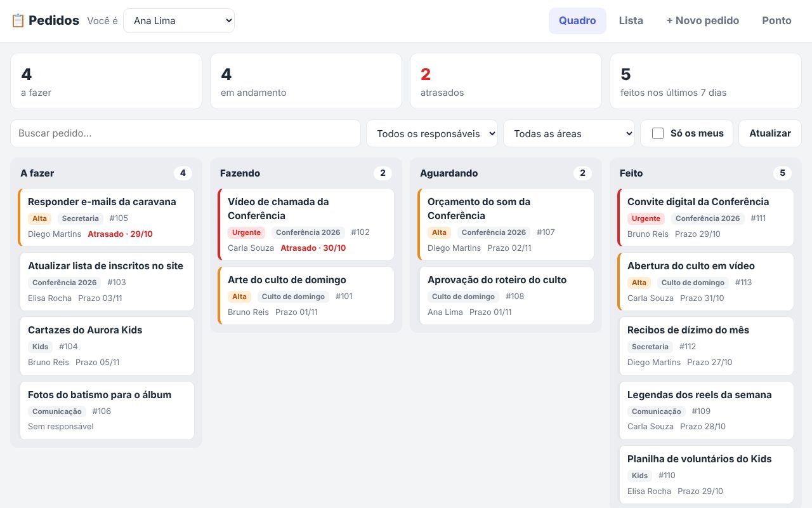Expand the "Todos os responsáveis" filter
This screenshot has width=812, height=508.
[x=432, y=133]
